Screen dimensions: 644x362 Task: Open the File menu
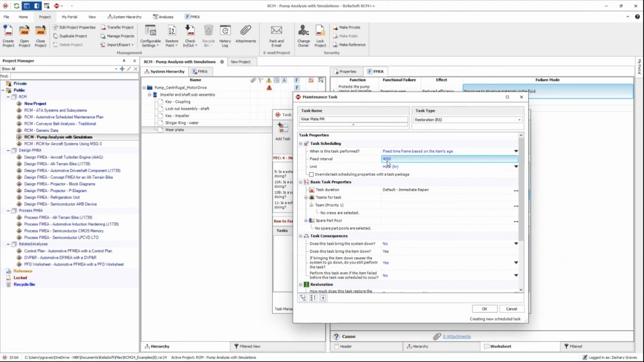pyautogui.click(x=6, y=17)
